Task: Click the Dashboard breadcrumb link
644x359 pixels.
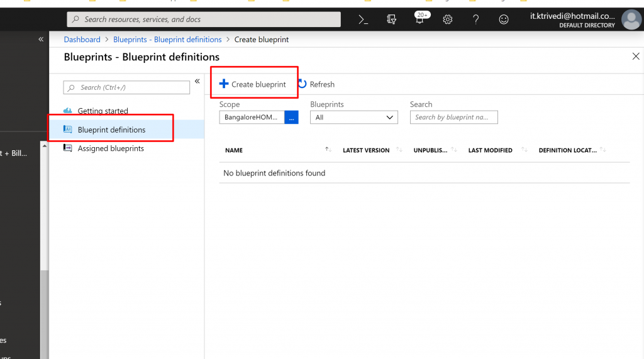Action: (82, 40)
